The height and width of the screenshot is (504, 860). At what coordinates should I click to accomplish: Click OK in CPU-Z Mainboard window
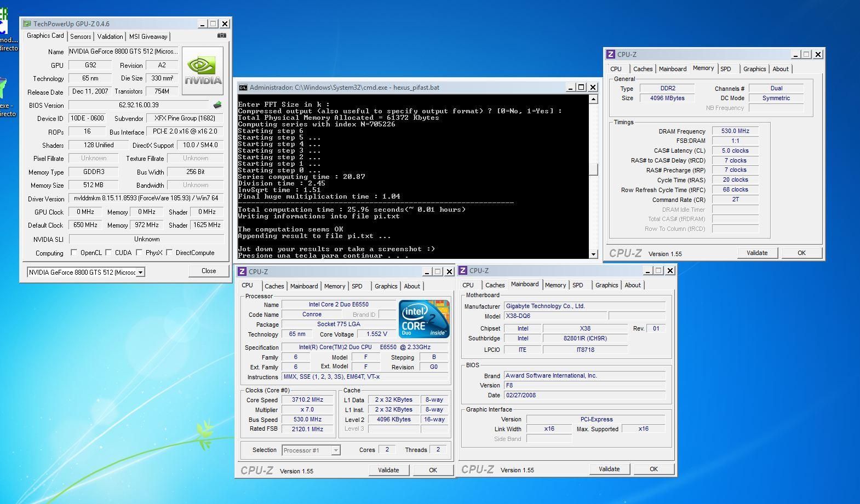[653, 469]
